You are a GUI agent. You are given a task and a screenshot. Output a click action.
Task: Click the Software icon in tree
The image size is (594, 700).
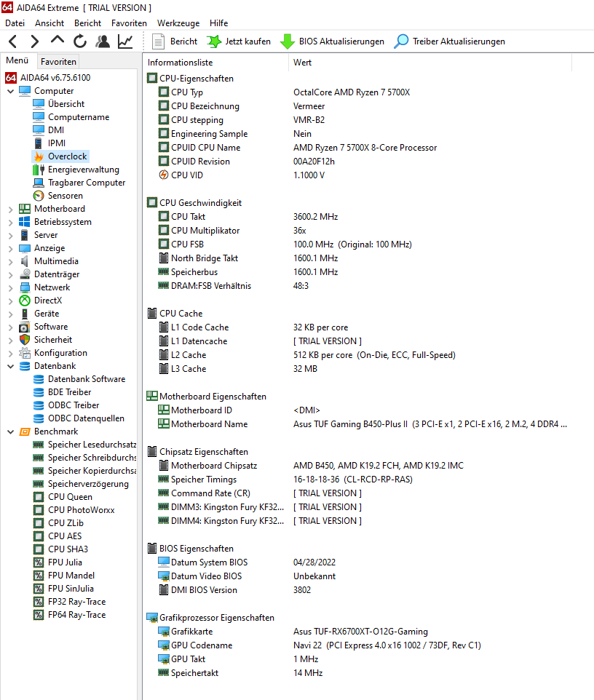pos(25,327)
